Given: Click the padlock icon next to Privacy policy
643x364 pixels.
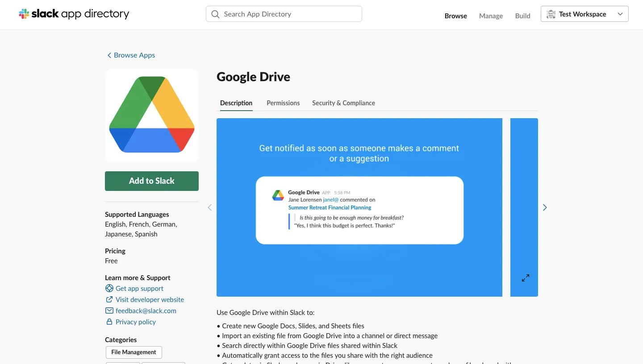Looking at the screenshot, I should [109, 322].
